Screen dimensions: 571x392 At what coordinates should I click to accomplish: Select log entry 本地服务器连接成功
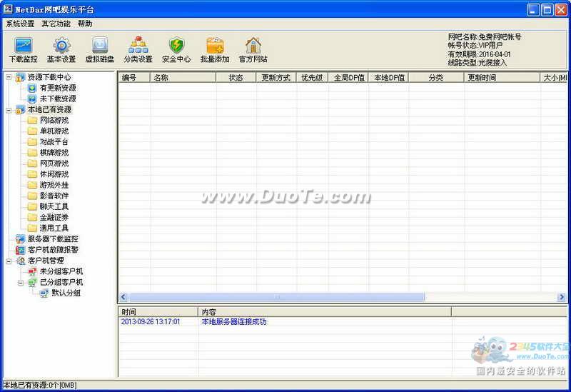click(x=234, y=322)
